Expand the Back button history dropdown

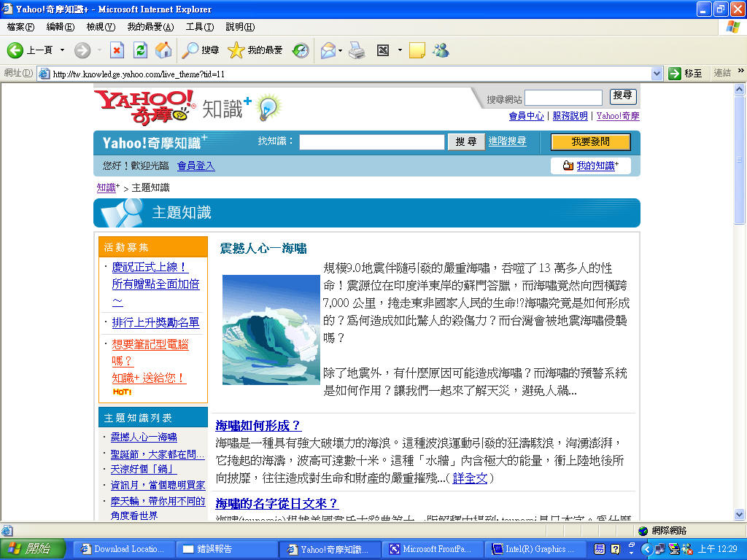coord(62,50)
